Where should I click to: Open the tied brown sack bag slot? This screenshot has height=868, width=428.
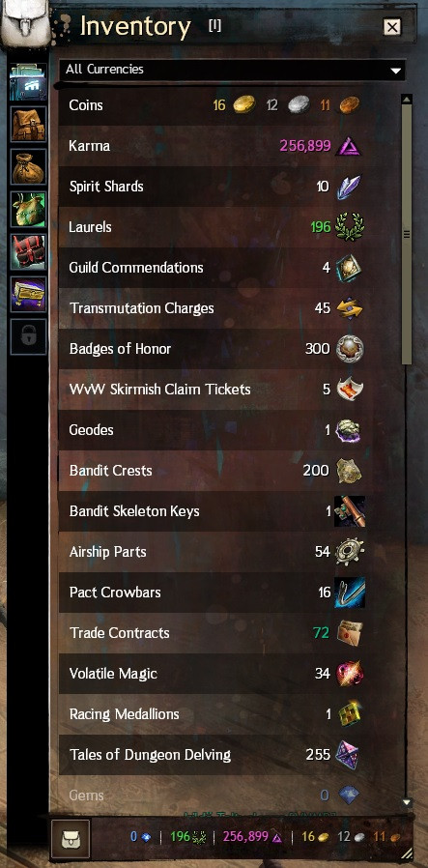(x=28, y=166)
